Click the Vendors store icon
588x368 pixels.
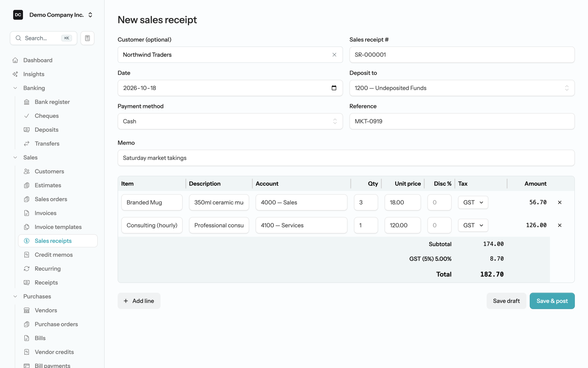27,310
